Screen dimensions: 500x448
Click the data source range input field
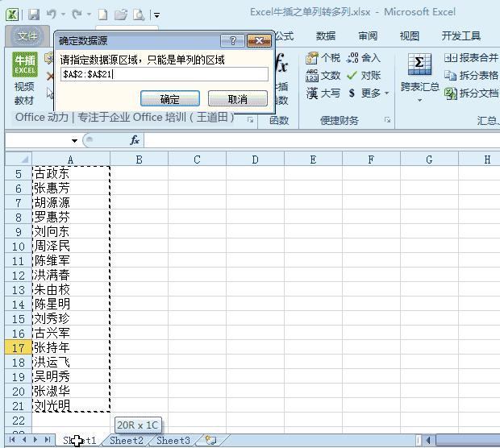[165, 74]
